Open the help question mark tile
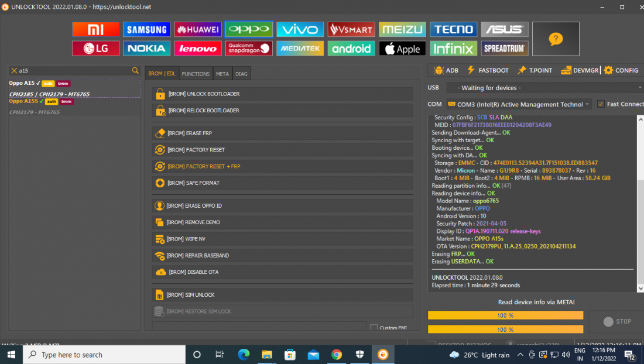Screen dimensions: 644x364 556,39
